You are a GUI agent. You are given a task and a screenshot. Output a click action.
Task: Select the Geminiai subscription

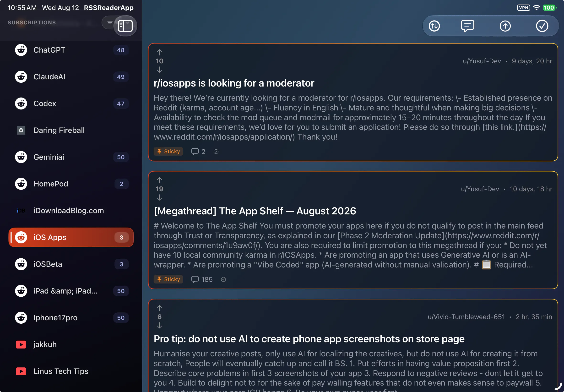[71, 157]
